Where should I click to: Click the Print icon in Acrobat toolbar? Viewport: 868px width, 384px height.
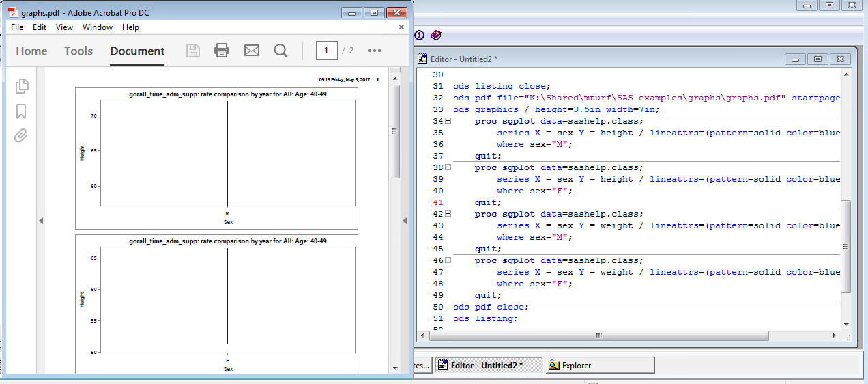click(222, 51)
